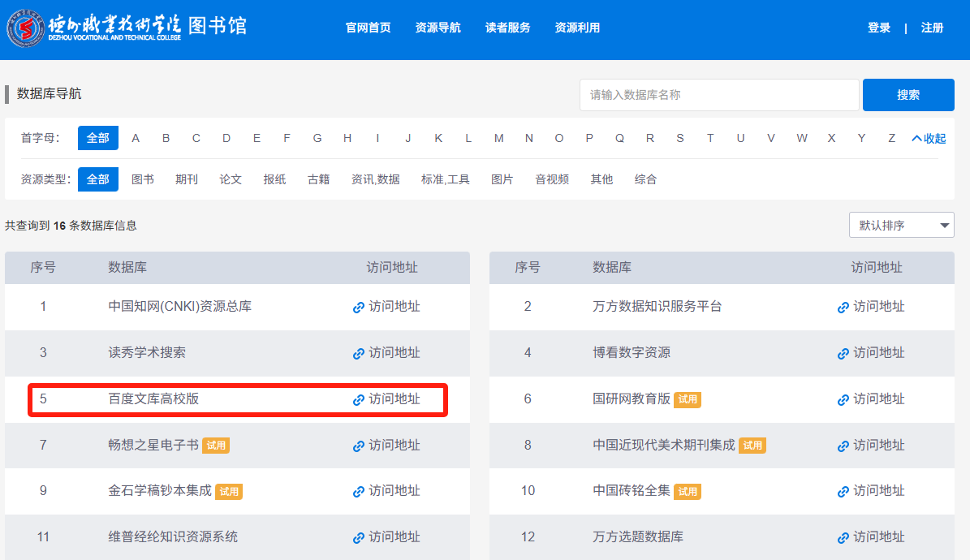Focus the 请输入数据库名称 search field
The width and height of the screenshot is (970, 560).
(x=719, y=95)
